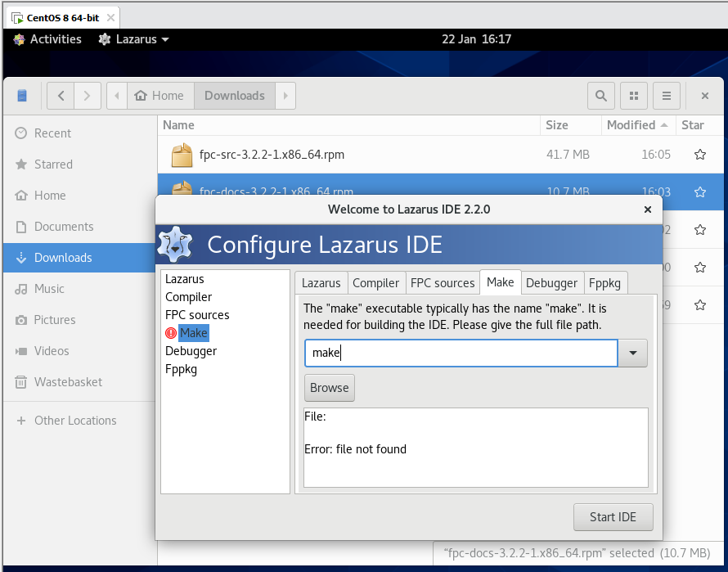Click the make executable path field

461,354
